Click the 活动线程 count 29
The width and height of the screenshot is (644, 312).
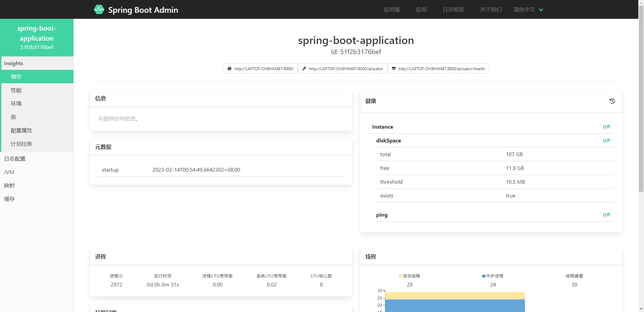point(410,285)
